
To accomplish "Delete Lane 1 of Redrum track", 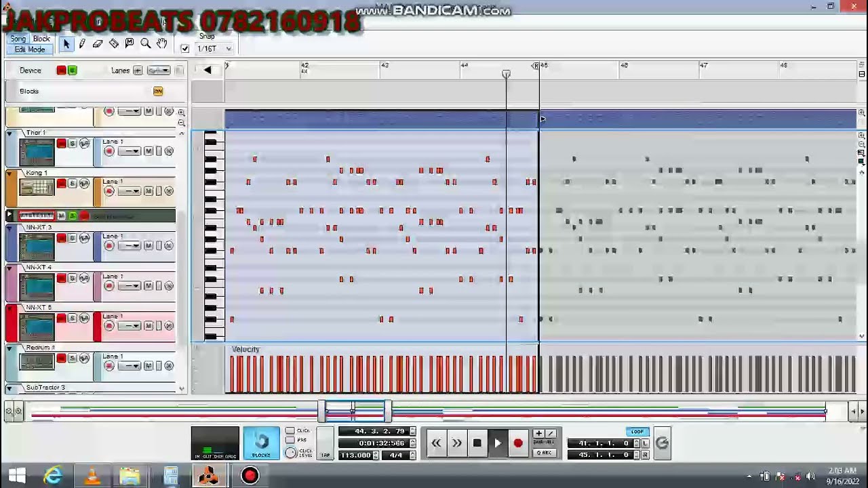I will [x=169, y=366].
